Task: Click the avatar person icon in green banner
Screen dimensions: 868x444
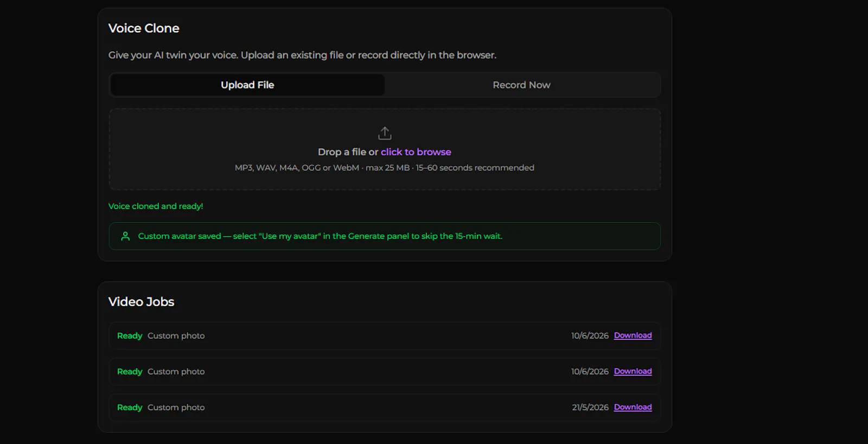Action: (125, 236)
